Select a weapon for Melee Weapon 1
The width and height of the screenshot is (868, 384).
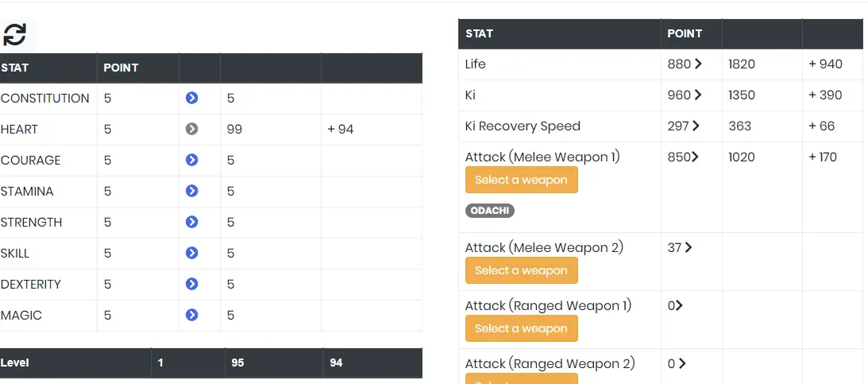point(521,180)
